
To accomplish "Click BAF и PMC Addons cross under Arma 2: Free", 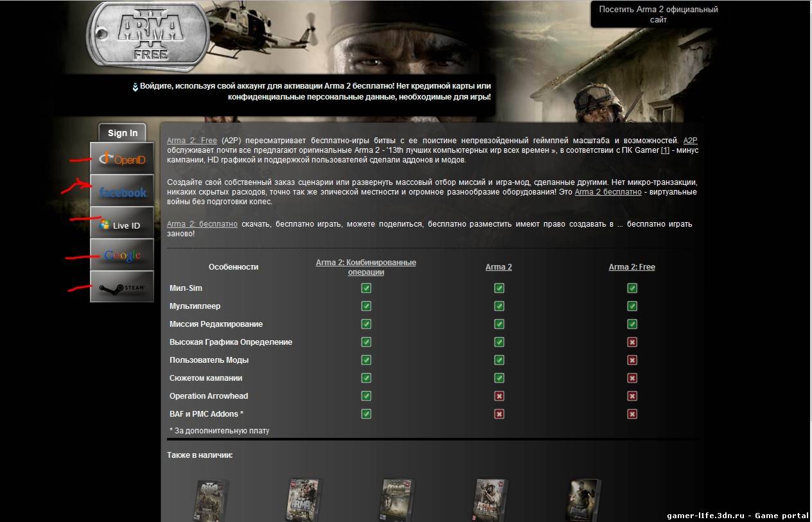I will 632,414.
